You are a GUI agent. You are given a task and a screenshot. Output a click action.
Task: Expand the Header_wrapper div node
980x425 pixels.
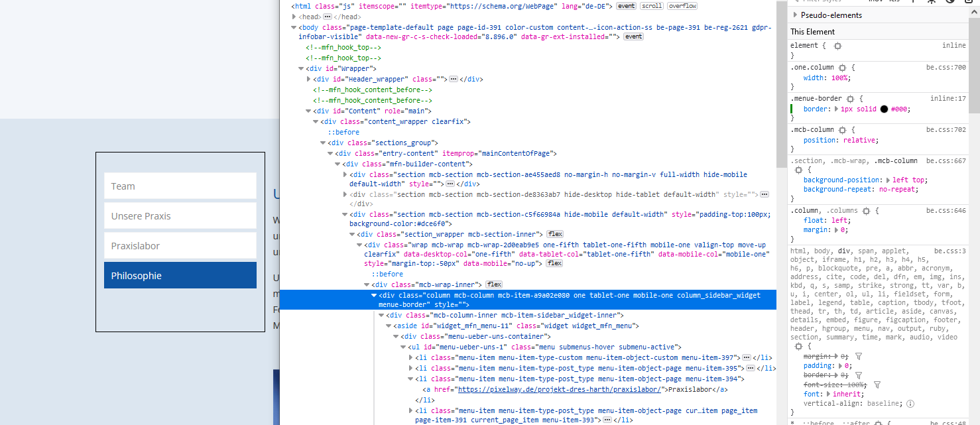coord(308,79)
